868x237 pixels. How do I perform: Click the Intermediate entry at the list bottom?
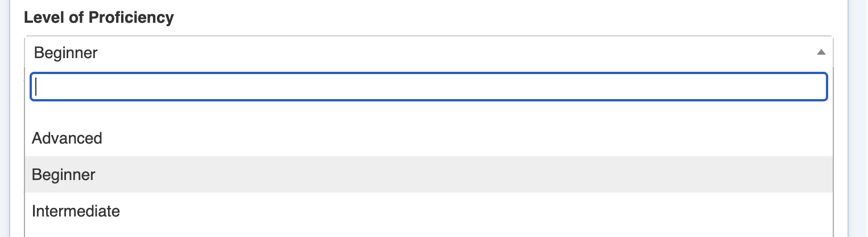tap(76, 211)
